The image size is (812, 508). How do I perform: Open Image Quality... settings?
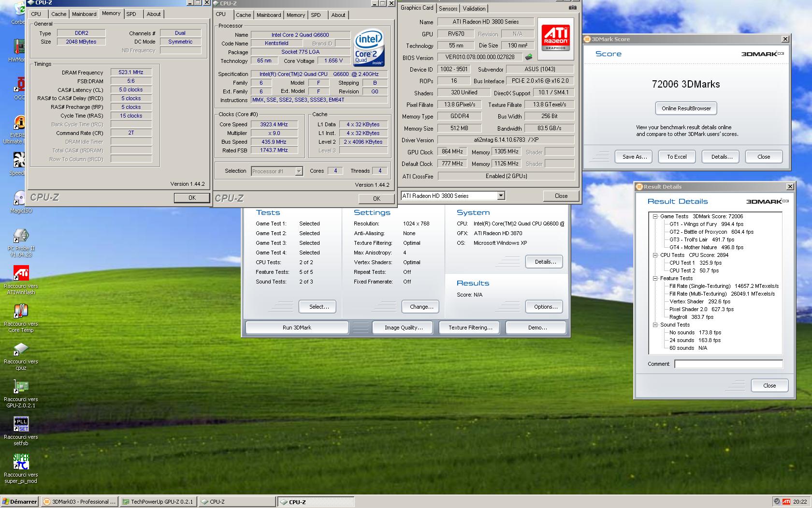point(404,328)
